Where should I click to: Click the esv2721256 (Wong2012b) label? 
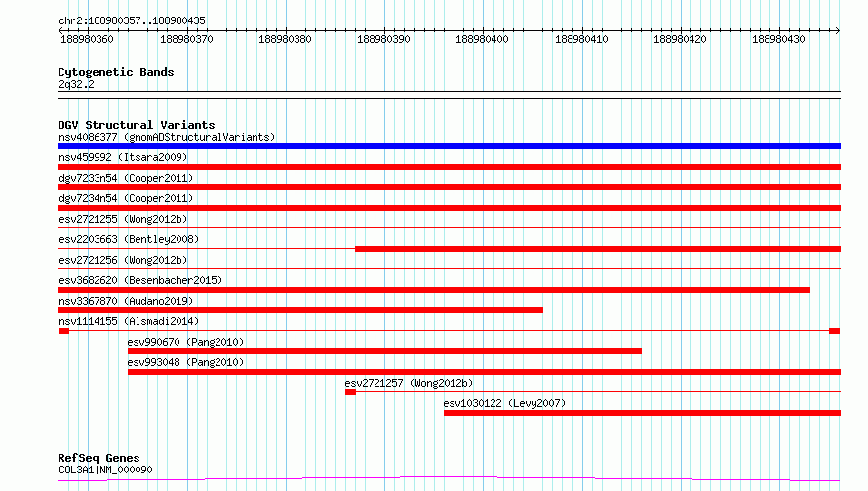click(x=123, y=260)
